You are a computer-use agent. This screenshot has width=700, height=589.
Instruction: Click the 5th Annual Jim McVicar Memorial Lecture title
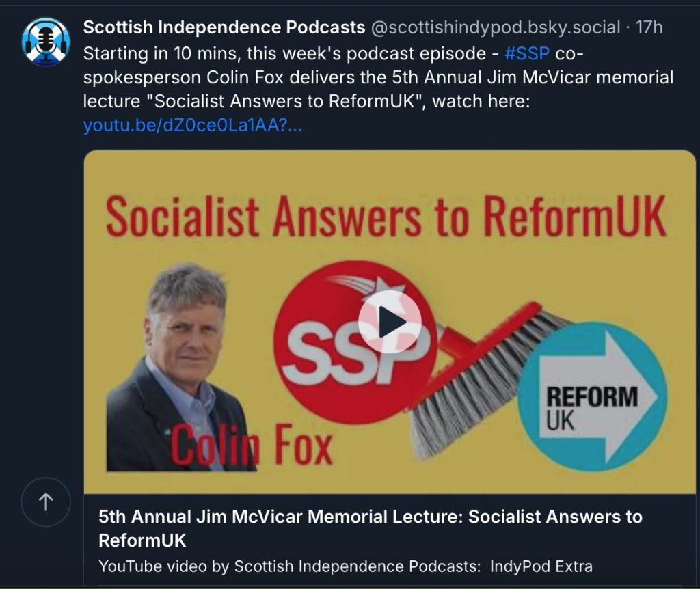[370, 528]
